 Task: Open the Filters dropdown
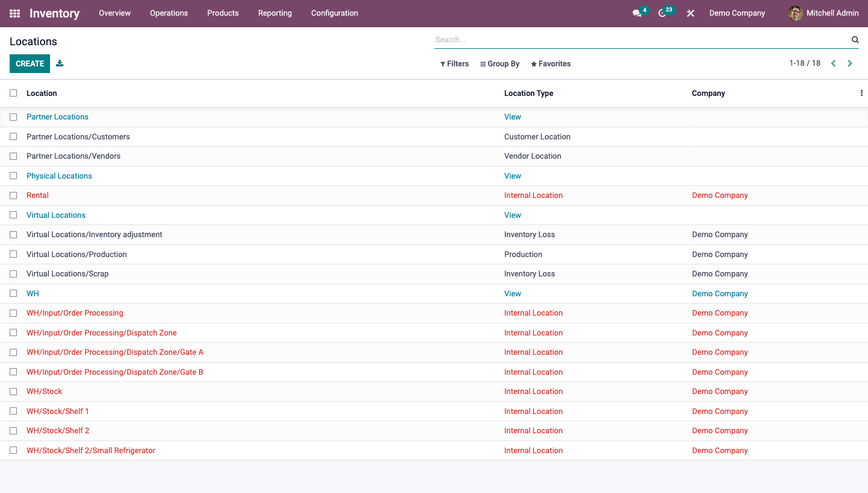(454, 63)
